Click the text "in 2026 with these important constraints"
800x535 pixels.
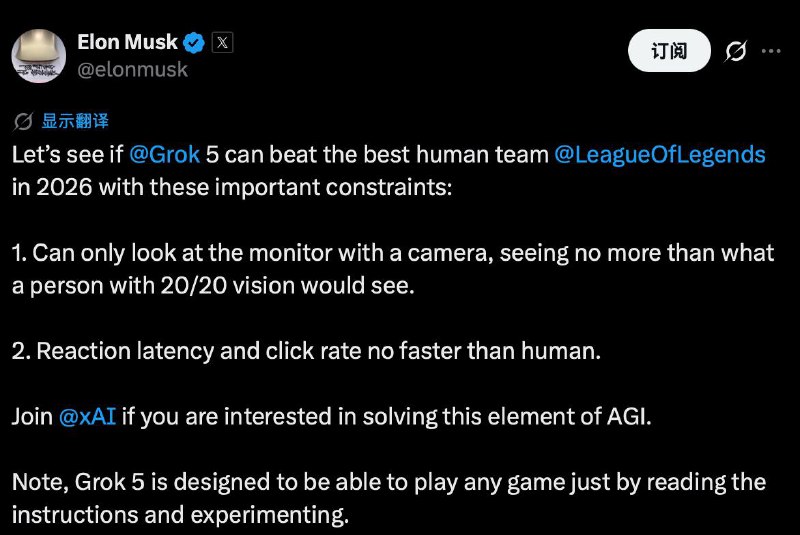(232, 187)
